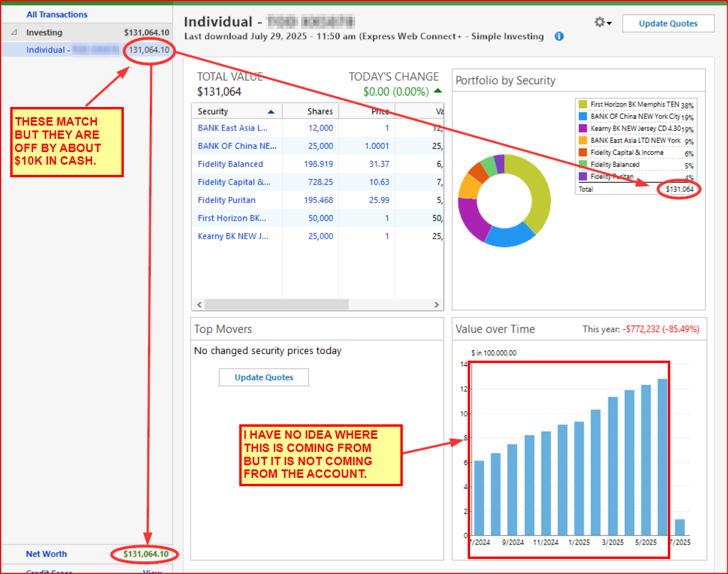Viewport: 728px width, 574px height.
Task: Click Today's Change $0.00 (0.00%) value
Action: click(396, 92)
